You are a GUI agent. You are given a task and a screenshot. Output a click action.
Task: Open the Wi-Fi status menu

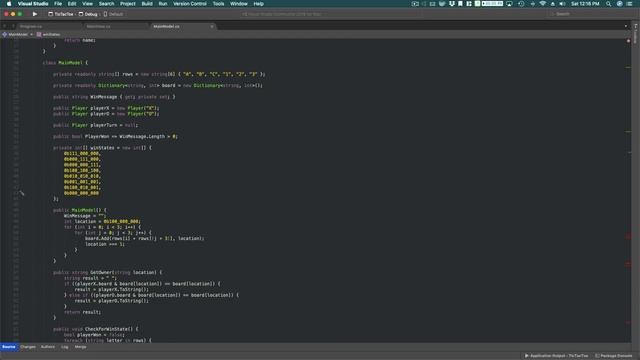coord(542,4)
